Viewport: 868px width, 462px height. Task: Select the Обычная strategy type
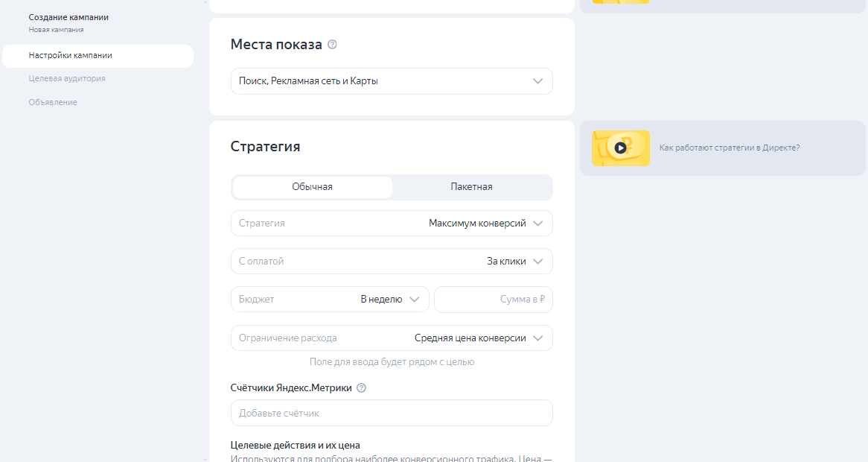tap(313, 187)
